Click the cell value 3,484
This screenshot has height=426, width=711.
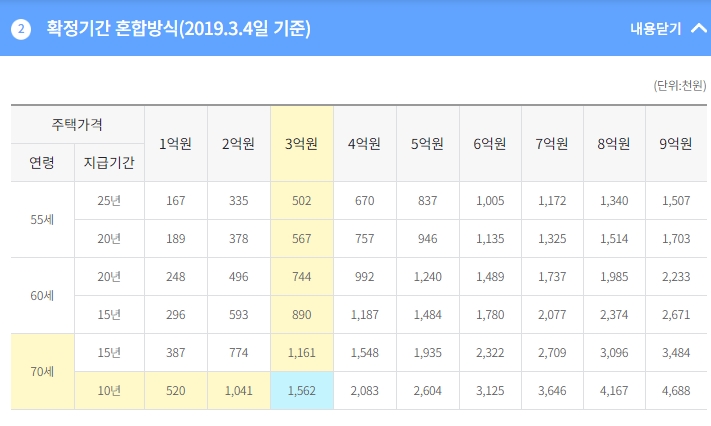point(676,353)
